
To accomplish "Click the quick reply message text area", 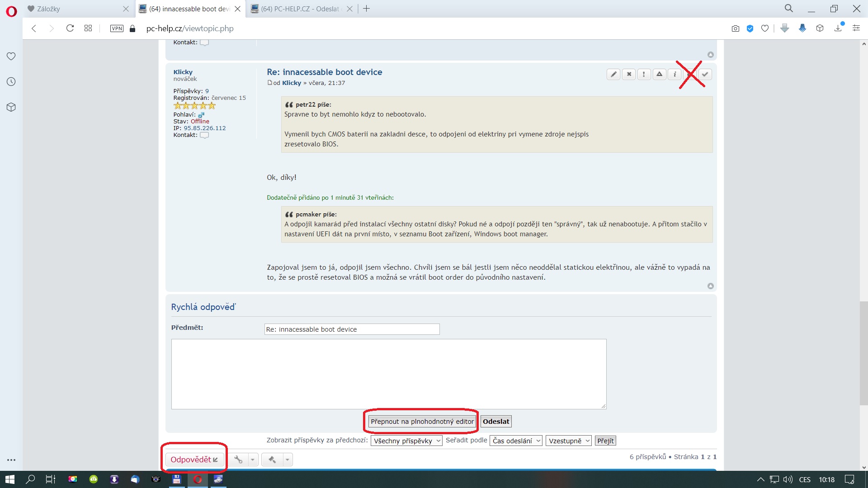I will coord(388,374).
